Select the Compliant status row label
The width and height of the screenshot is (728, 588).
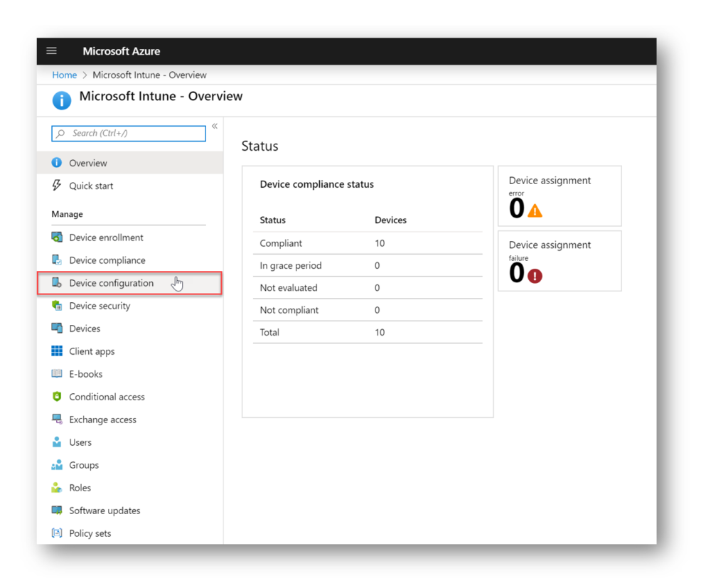[281, 243]
